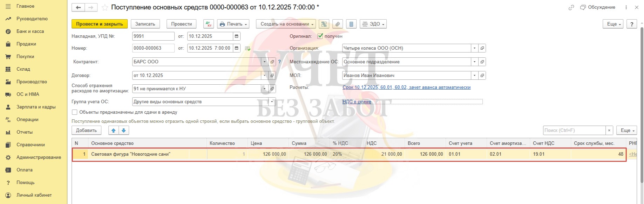This screenshot has height=204, width=644.
Task: Click НДС в сумме link
Action: pos(357,101)
